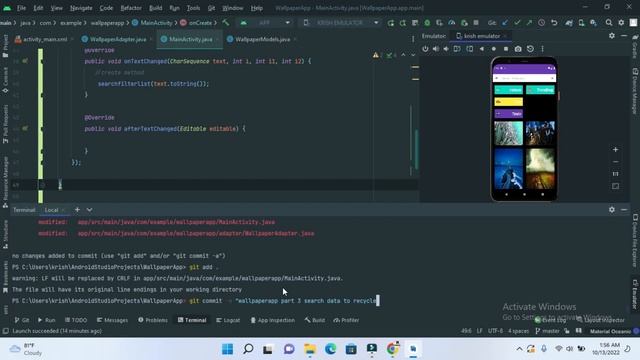Open the Build menu
Screen dimensions: 640x360
pos(156,8)
